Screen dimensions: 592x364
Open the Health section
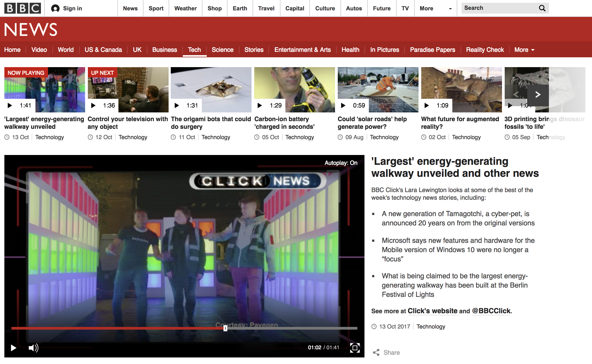click(350, 50)
